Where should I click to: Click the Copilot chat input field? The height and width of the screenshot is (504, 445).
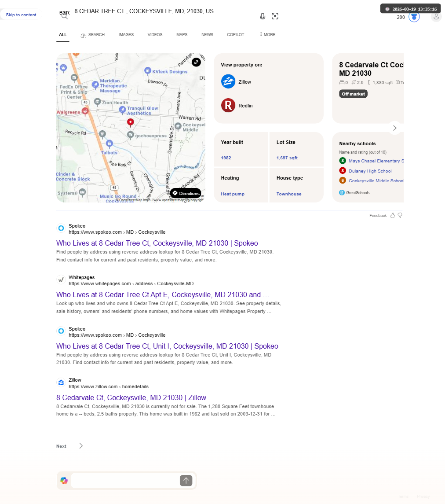(x=125, y=481)
